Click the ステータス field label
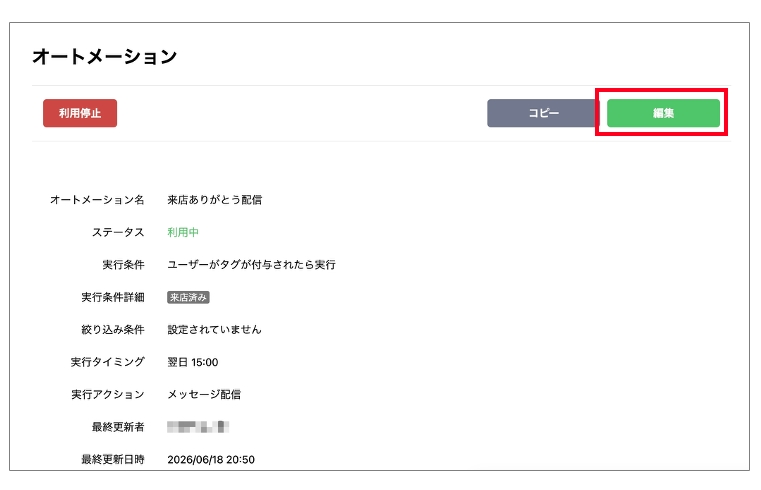The width and height of the screenshot is (761, 490). point(118,232)
